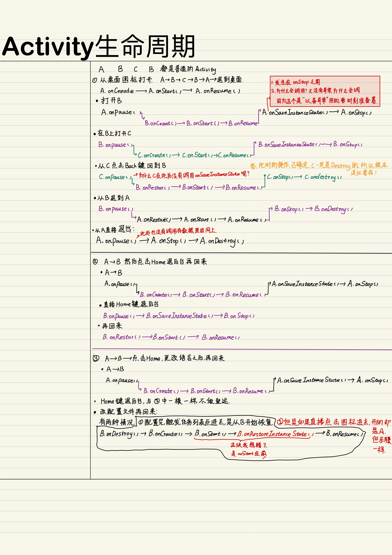The height and width of the screenshot is (555, 392).
Task: Click the "A.onCreate" text in the first sequence
Action: pyautogui.click(x=117, y=91)
